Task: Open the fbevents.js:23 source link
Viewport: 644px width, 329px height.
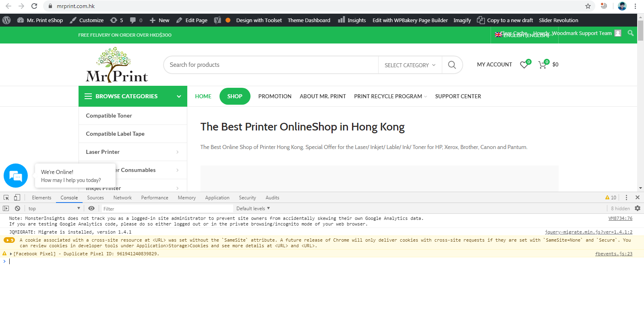Action: [x=614, y=254]
